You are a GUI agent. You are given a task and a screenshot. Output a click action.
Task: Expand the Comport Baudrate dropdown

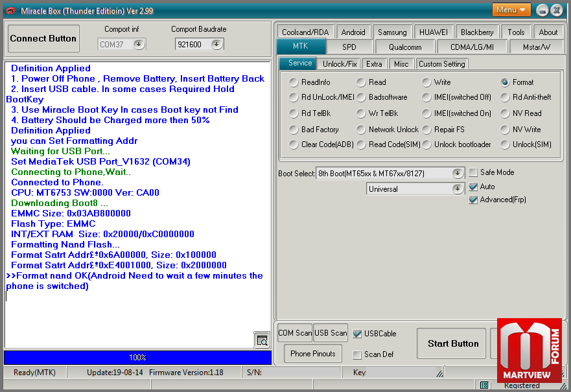pos(216,44)
